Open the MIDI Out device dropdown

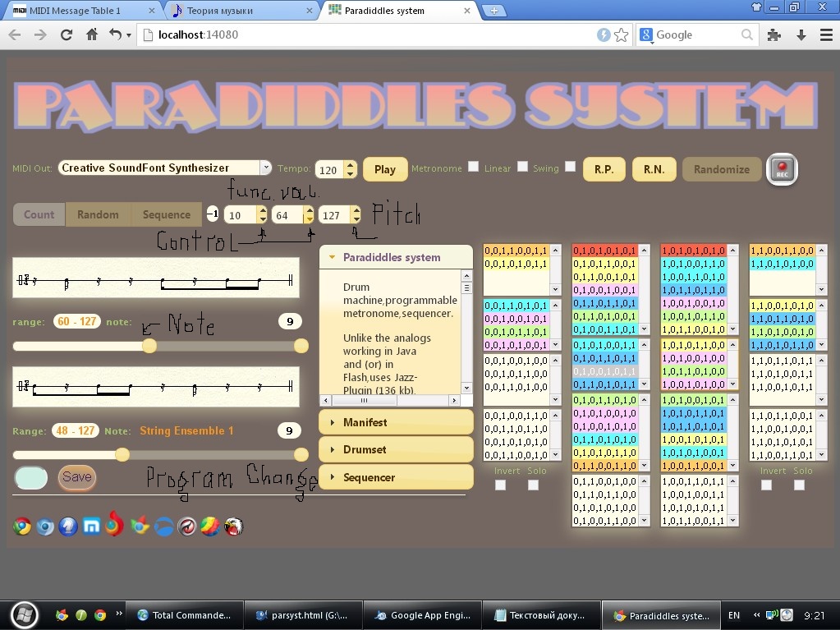click(x=165, y=168)
